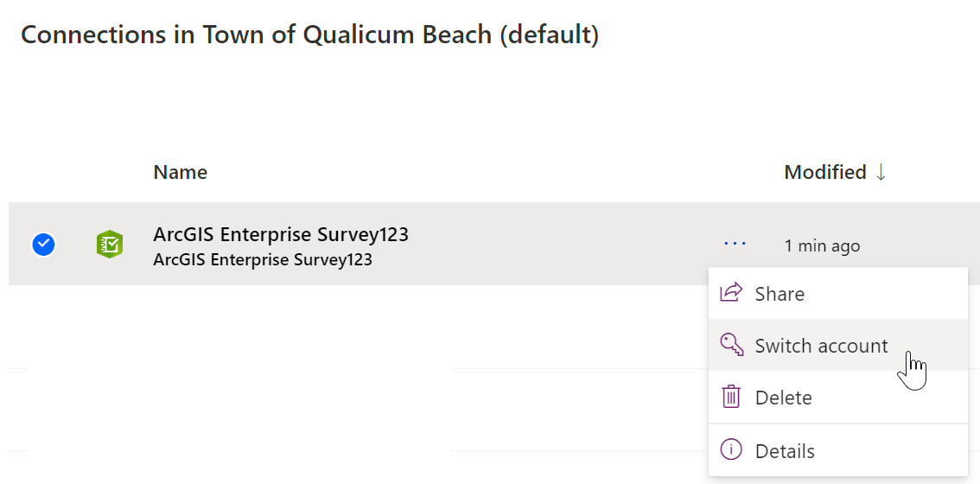This screenshot has height=484, width=980.
Task: Open Details from the context menu
Action: (x=785, y=451)
